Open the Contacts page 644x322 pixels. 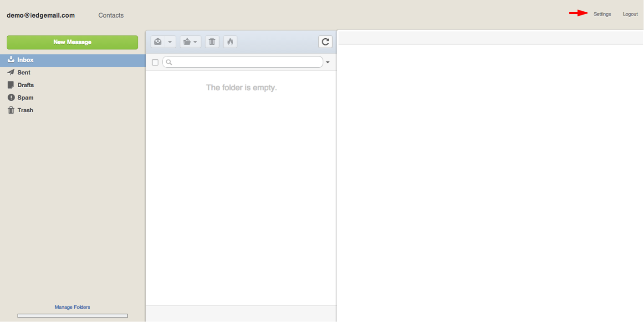click(111, 15)
